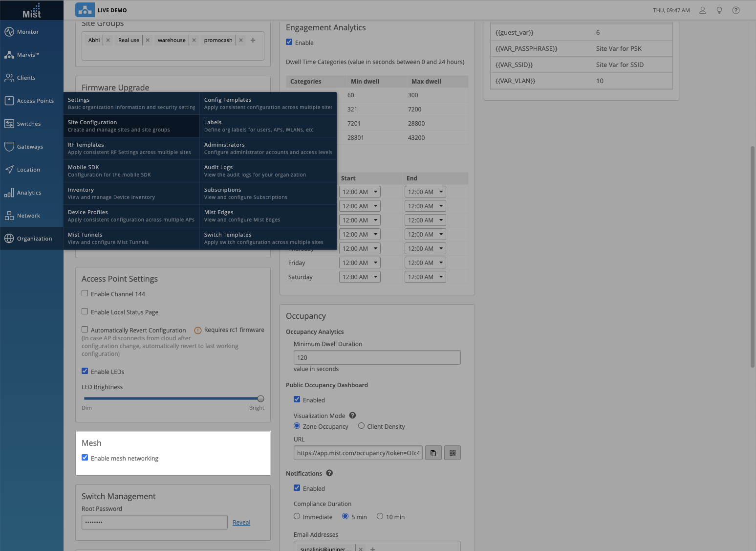Open the user account menu
Viewport: 756px width, 551px height.
coord(703,10)
